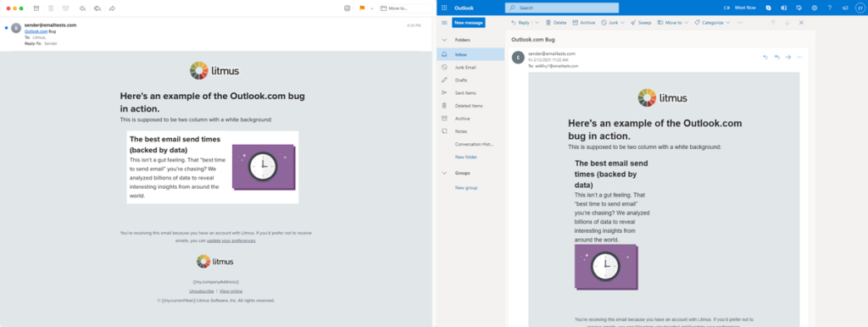Click the New message button
Viewport: 868px width, 327px height.
click(x=468, y=23)
